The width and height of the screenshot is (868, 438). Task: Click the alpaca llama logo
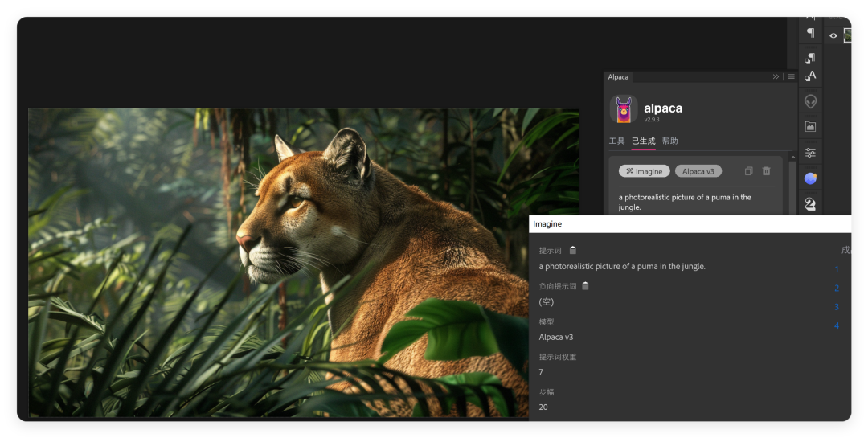[624, 109]
